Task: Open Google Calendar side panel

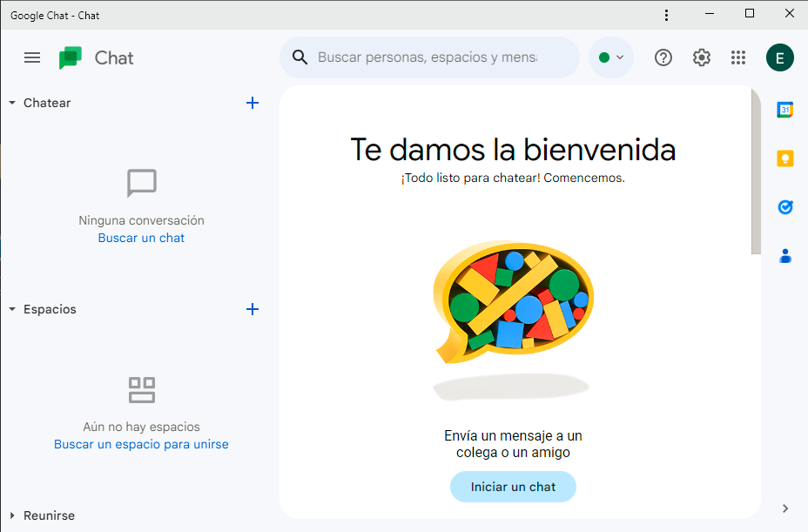Action: tap(784, 110)
